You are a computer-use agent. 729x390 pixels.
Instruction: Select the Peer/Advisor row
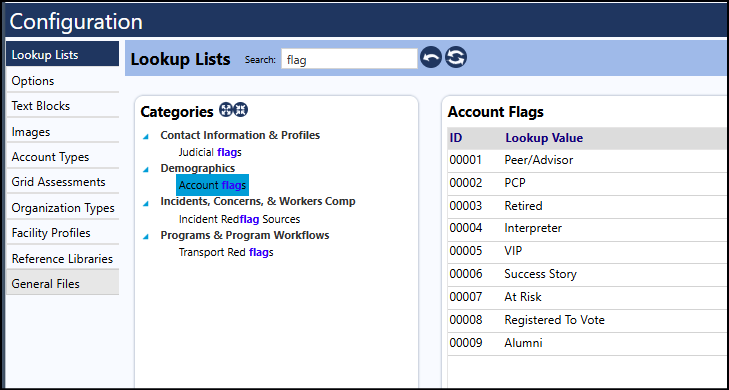pos(587,160)
